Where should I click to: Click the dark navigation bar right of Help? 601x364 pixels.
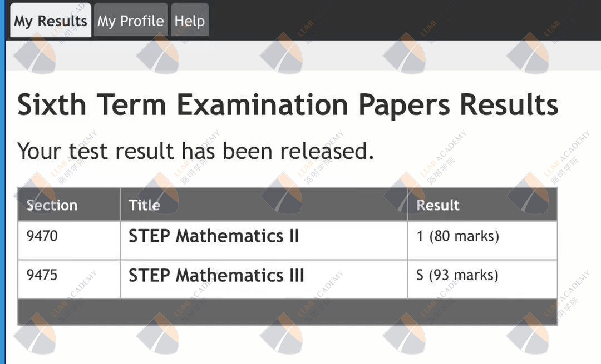point(401,20)
